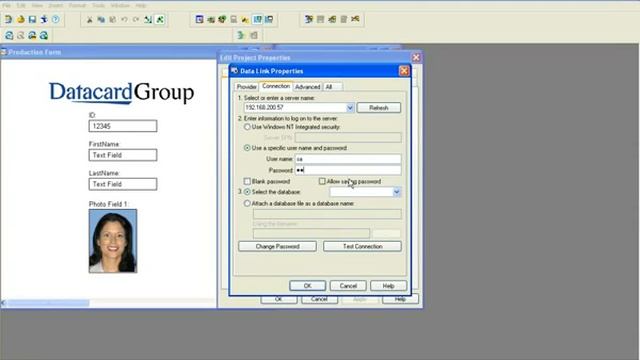This screenshot has height=360, width=640.
Task: Close the Edit Project Properties window
Action: (416, 57)
